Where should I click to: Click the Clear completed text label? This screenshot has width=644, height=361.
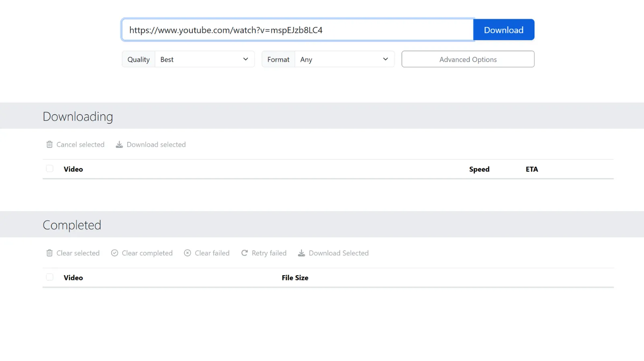pos(147,253)
